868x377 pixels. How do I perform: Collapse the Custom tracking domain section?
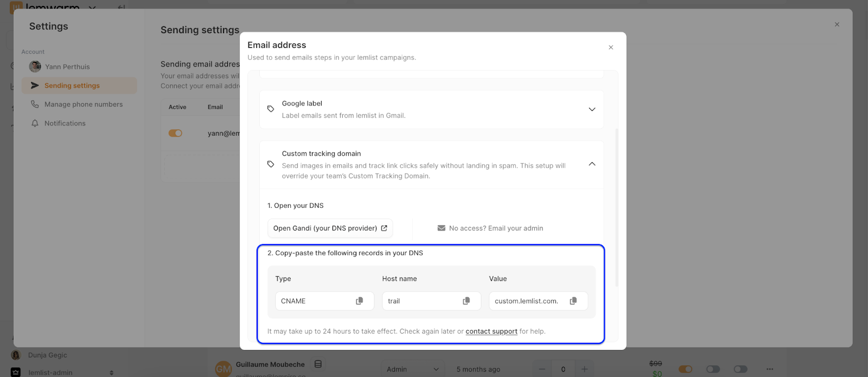point(592,164)
